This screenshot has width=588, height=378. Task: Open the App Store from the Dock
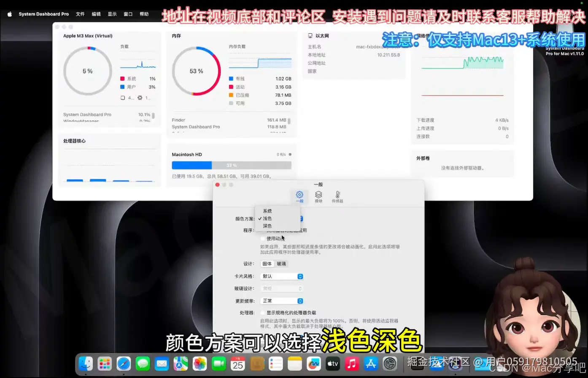pos(370,363)
